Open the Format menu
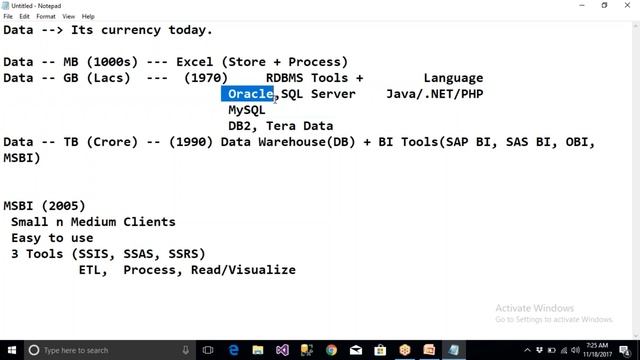The height and width of the screenshot is (360, 640). 46,16
